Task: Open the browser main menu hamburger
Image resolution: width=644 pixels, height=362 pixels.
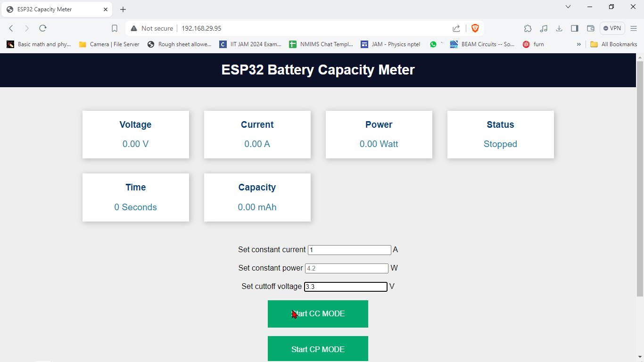Action: [x=634, y=28]
